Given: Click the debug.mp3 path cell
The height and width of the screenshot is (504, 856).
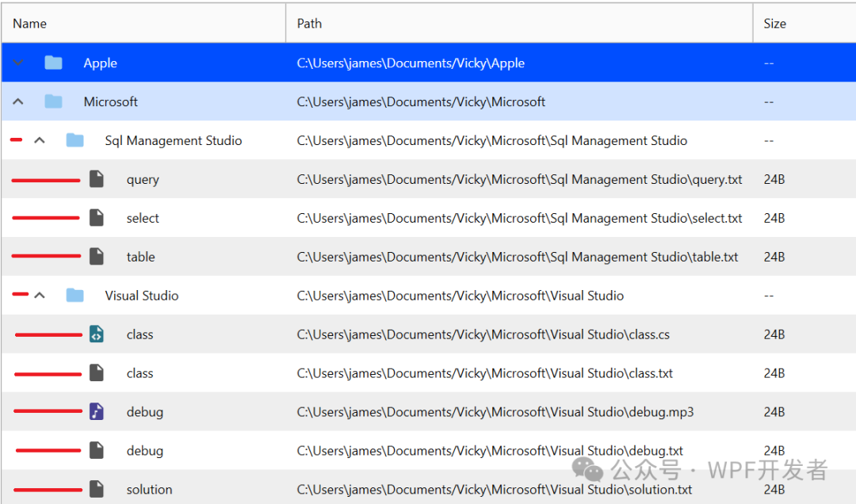Looking at the screenshot, I should click(495, 412).
